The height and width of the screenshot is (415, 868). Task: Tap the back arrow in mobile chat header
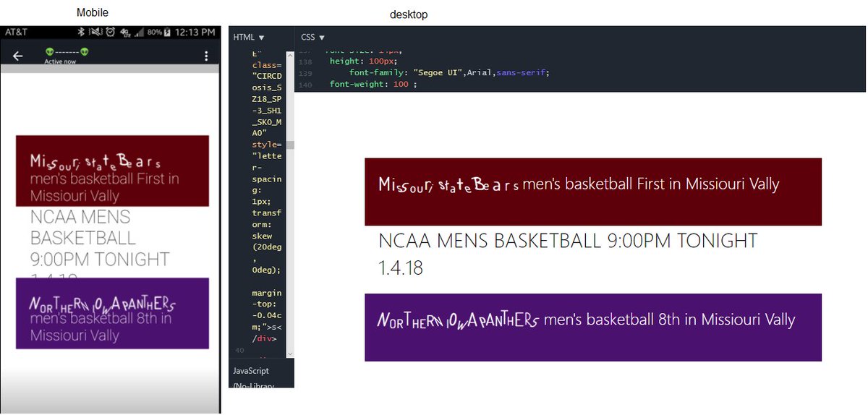(x=18, y=56)
